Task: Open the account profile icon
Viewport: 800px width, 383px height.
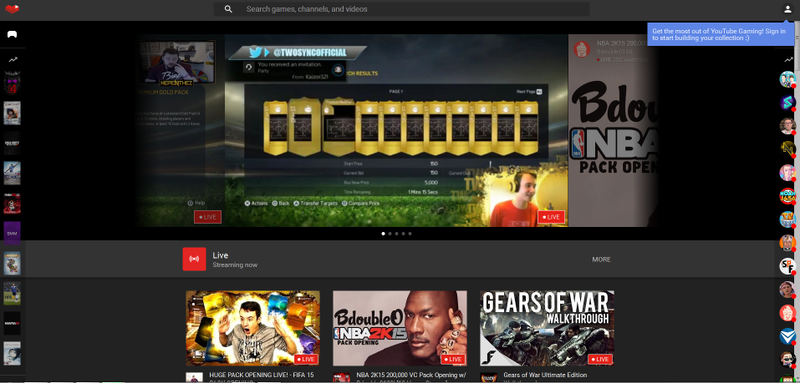Action: [787, 9]
